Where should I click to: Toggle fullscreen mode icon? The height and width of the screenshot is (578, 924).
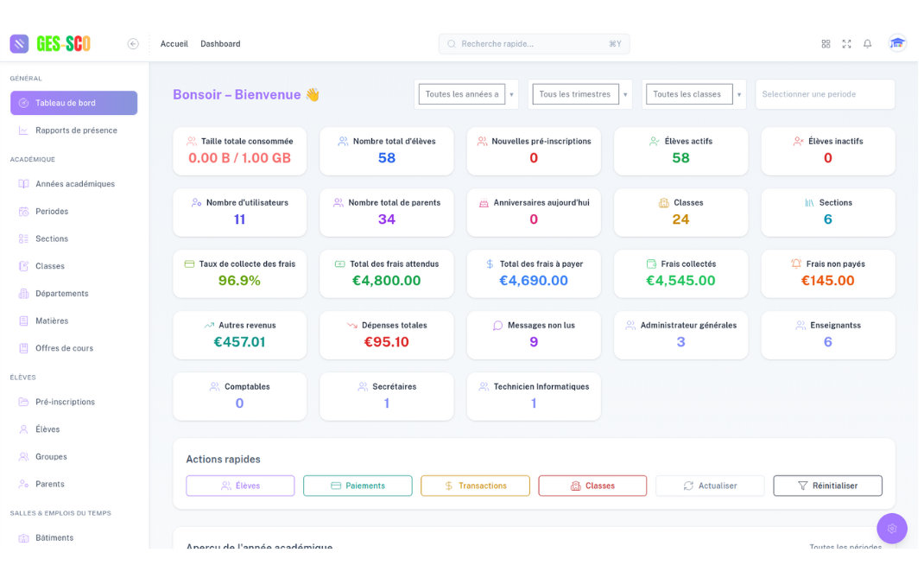pyautogui.click(x=846, y=44)
